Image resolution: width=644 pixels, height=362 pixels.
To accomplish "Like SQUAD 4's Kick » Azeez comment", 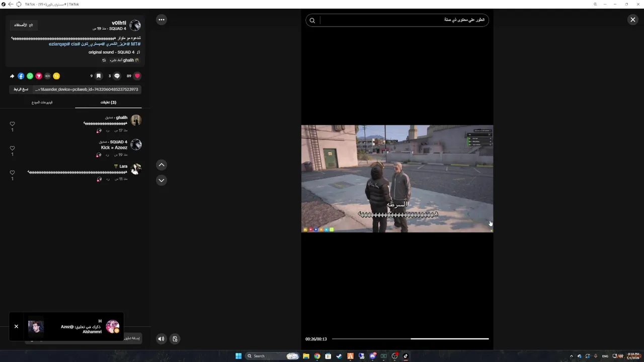I will [x=12, y=148].
